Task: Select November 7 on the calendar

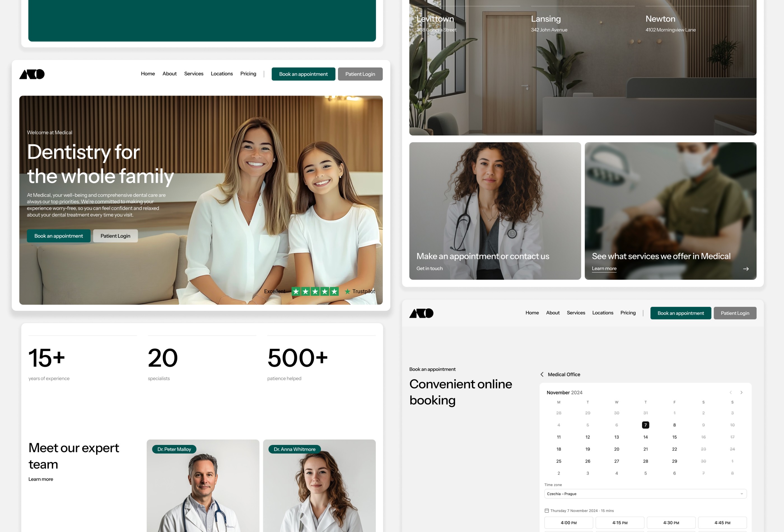Action: [646, 425]
